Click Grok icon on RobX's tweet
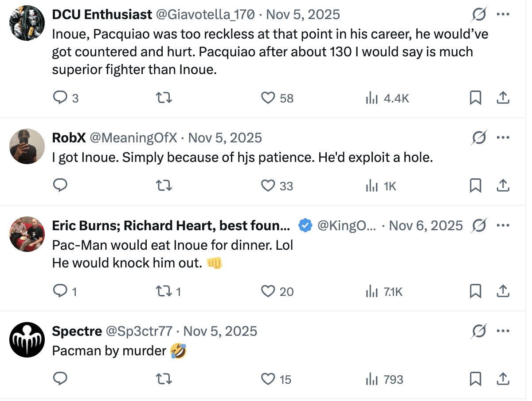The width and height of the screenshot is (532, 401). [479, 138]
